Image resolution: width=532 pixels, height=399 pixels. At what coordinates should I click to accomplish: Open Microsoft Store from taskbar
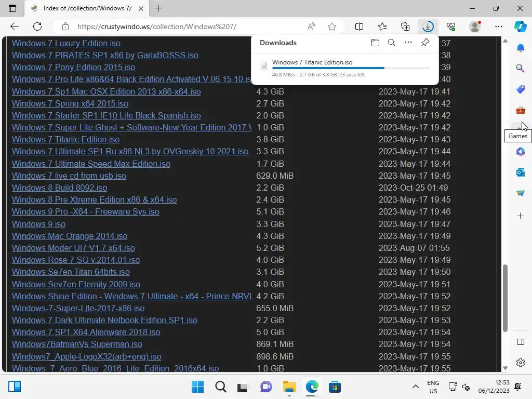tap(335, 387)
